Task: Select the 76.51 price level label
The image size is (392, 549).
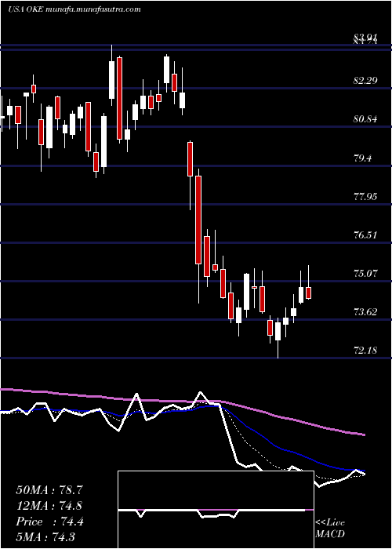Action: pyautogui.click(x=365, y=235)
